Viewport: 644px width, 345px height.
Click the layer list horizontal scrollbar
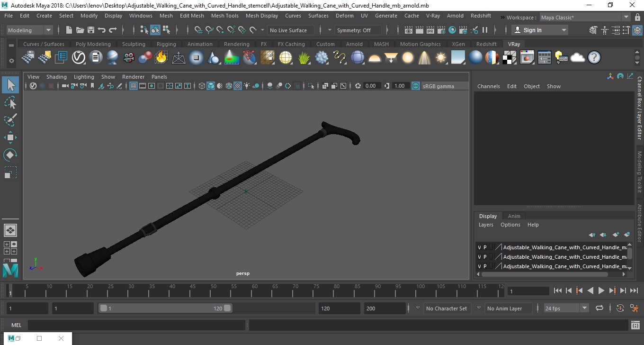coord(545,274)
